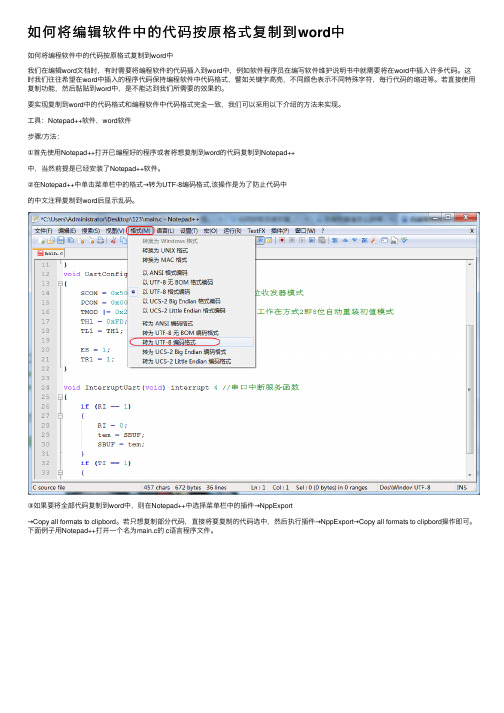The height and width of the screenshot is (713, 504).
Task: Click the scrollbar up arrow
Action: tap(470, 264)
